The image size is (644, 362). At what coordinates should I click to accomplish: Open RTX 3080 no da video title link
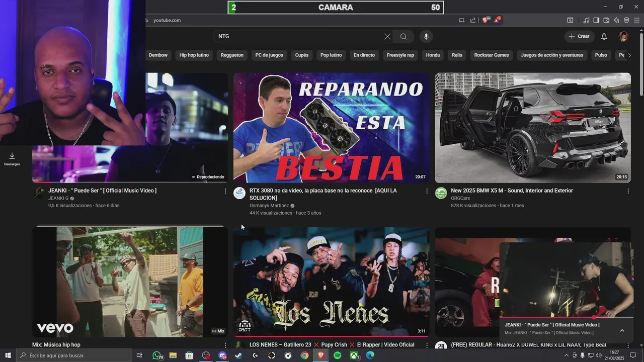tap(323, 194)
